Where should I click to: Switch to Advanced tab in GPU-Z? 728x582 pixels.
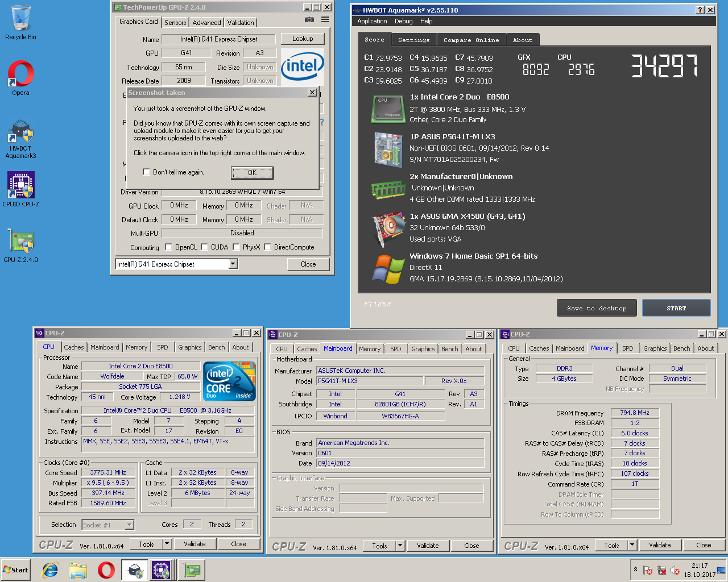coord(206,23)
